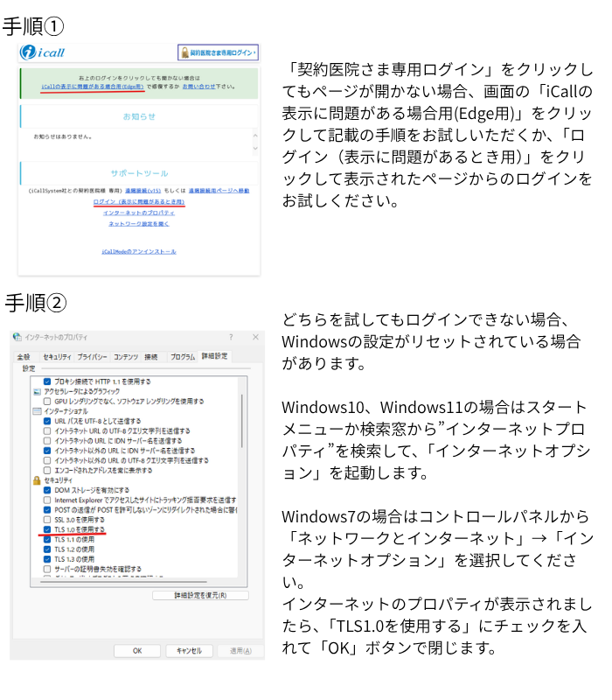Switch to the セキュリティ tab
The image size is (612, 700).
(x=57, y=357)
